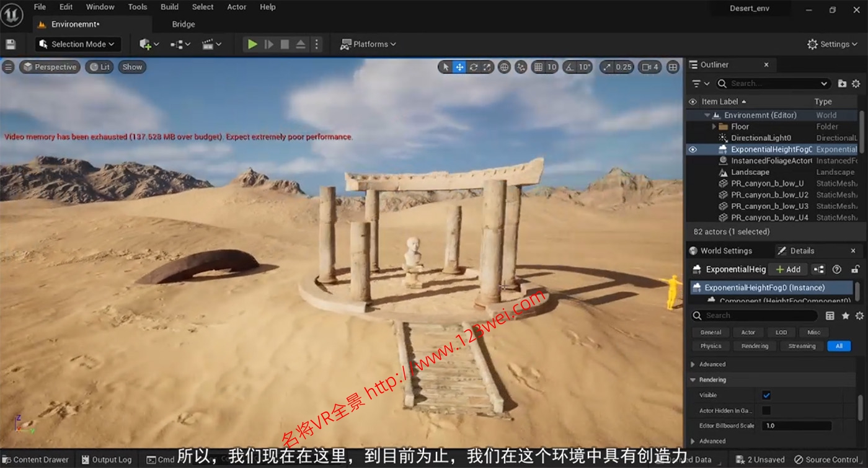The height and width of the screenshot is (468, 868).
Task: Toggle visibility of ExponentialHeightFog0 in the Outliner
Action: (693, 149)
